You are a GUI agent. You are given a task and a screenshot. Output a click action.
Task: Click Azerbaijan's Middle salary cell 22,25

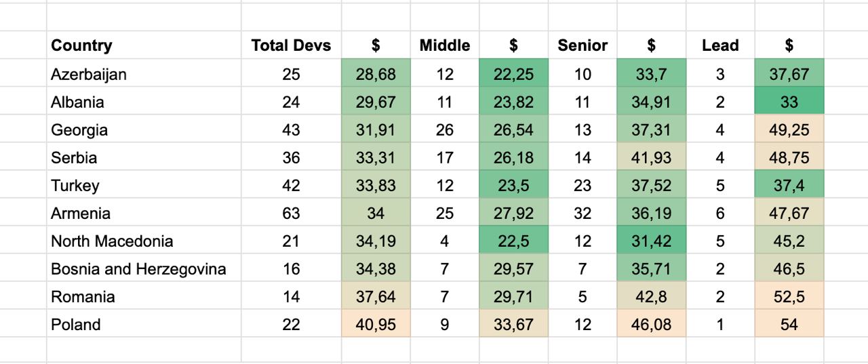click(513, 74)
